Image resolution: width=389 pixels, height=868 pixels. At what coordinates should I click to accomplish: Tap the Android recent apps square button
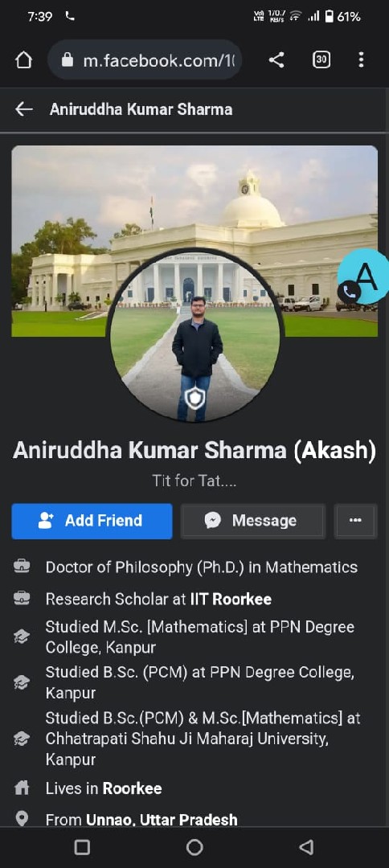(83, 848)
